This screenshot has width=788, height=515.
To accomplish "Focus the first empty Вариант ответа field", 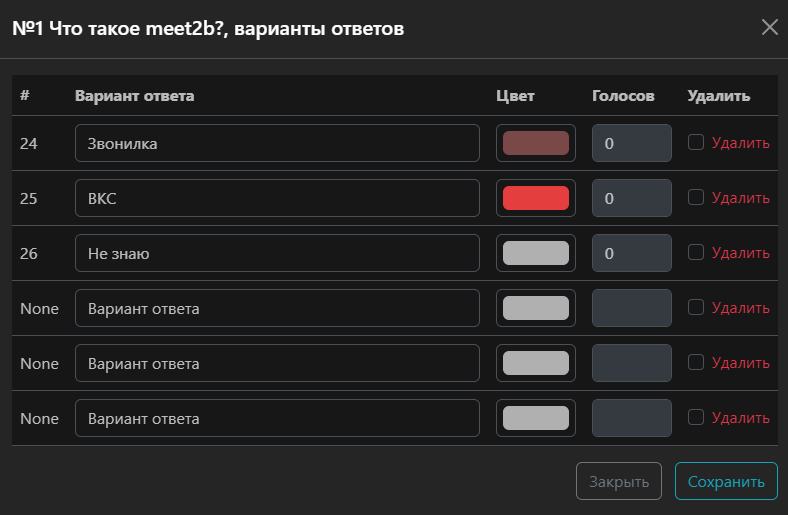I will [277, 308].
